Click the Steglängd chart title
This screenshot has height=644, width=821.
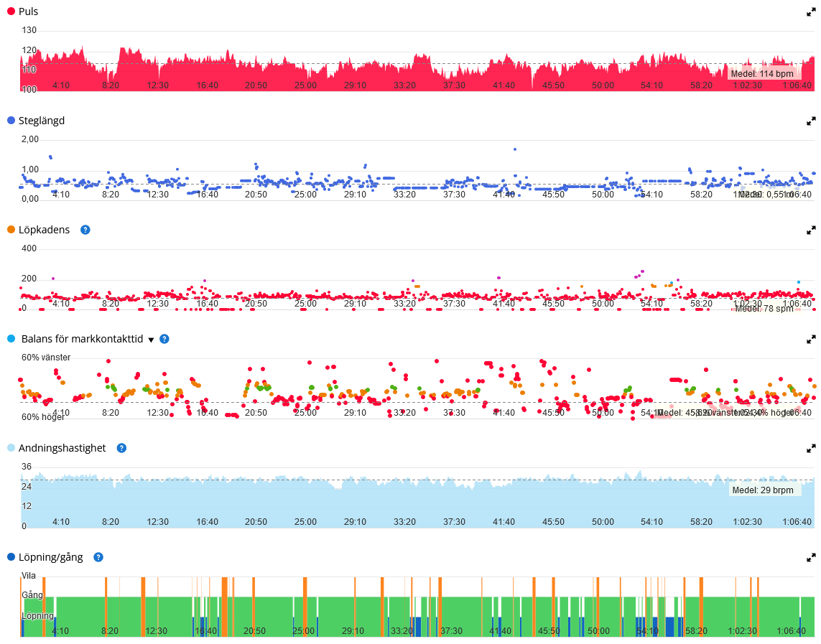pyautogui.click(x=42, y=121)
